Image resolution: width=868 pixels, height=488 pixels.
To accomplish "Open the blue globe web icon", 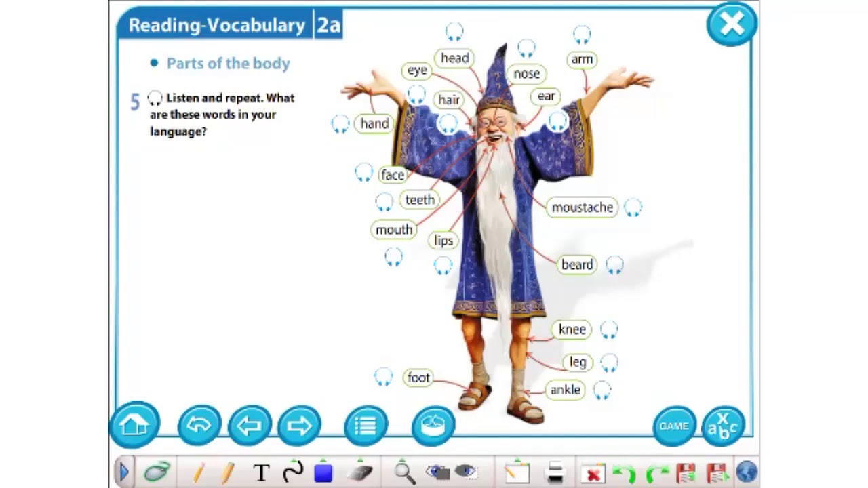I will click(747, 472).
